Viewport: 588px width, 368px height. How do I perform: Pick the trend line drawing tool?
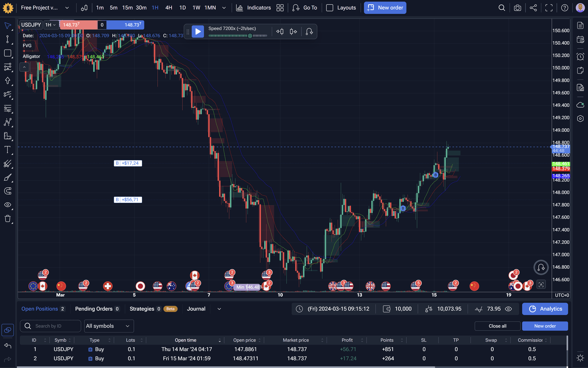[x=7, y=39]
